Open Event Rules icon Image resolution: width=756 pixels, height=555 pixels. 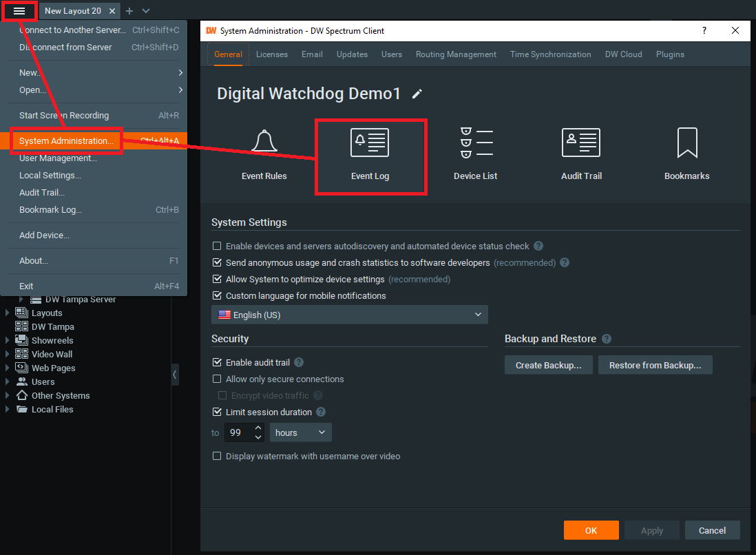click(x=264, y=142)
